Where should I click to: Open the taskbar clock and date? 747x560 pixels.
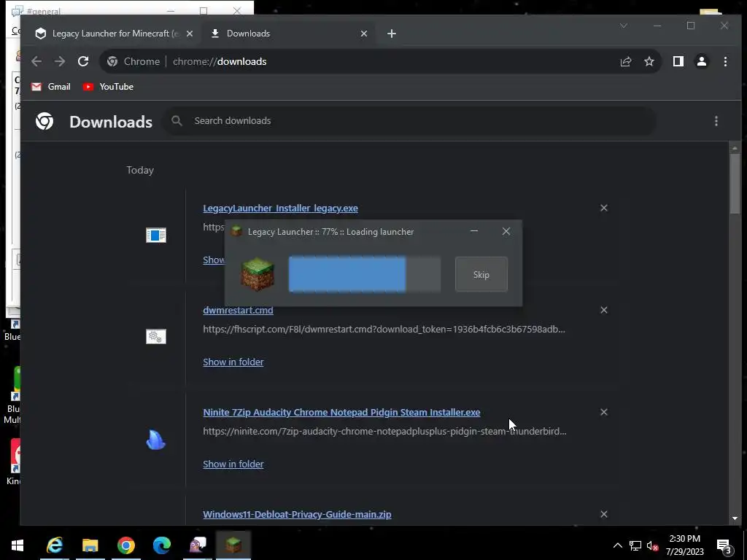point(684,545)
